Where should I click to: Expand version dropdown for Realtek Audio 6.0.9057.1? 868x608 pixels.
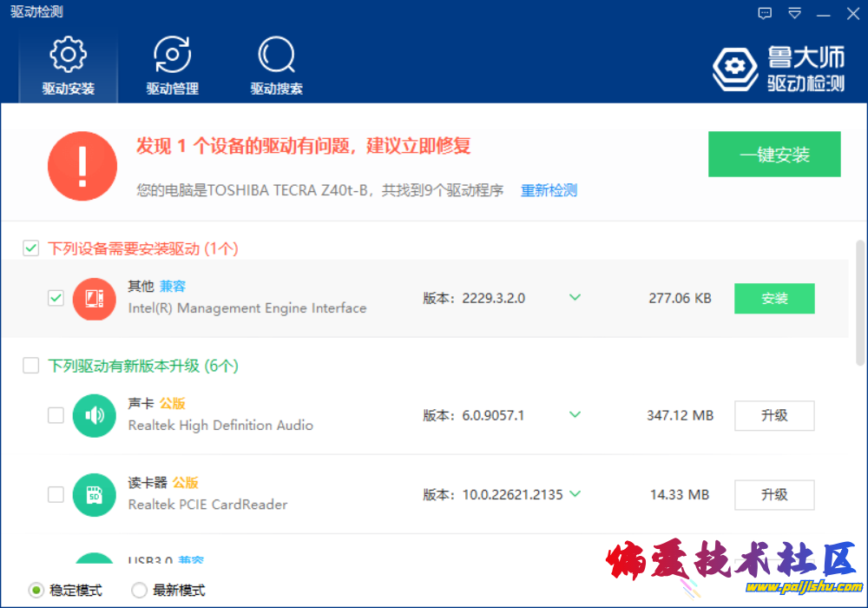575,414
